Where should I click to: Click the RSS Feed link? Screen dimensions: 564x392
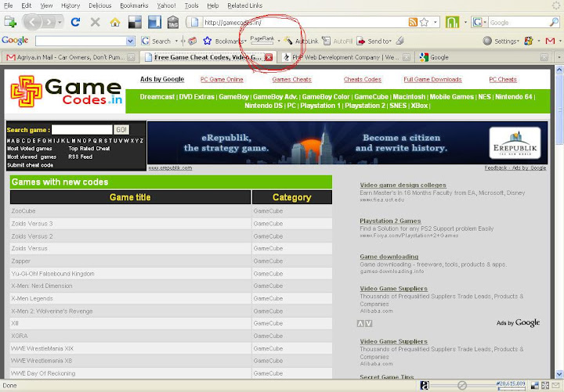(81, 156)
